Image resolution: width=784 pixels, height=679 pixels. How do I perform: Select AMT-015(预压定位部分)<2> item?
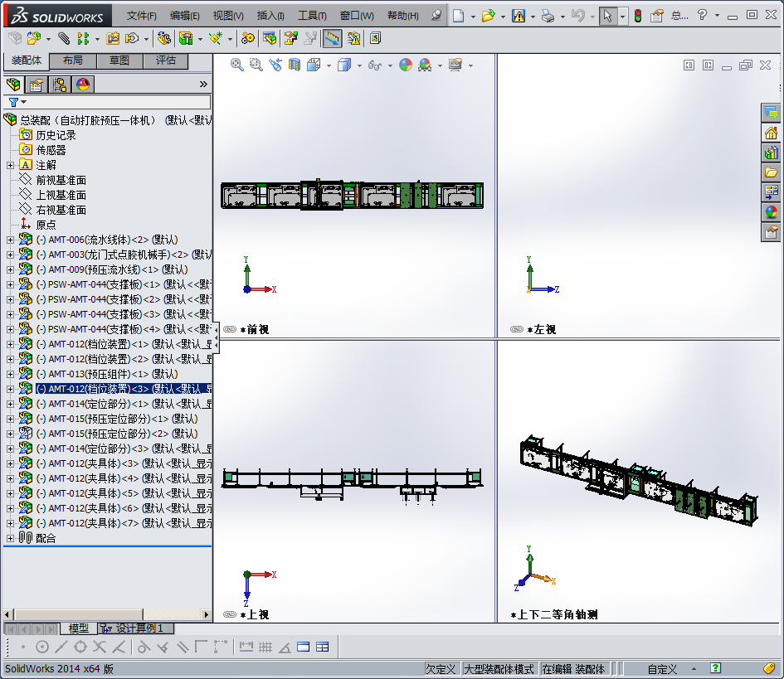click(x=117, y=434)
